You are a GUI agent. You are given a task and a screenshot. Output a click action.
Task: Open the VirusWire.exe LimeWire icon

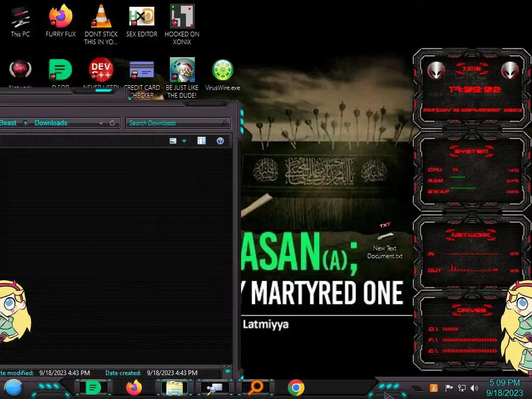(x=222, y=75)
